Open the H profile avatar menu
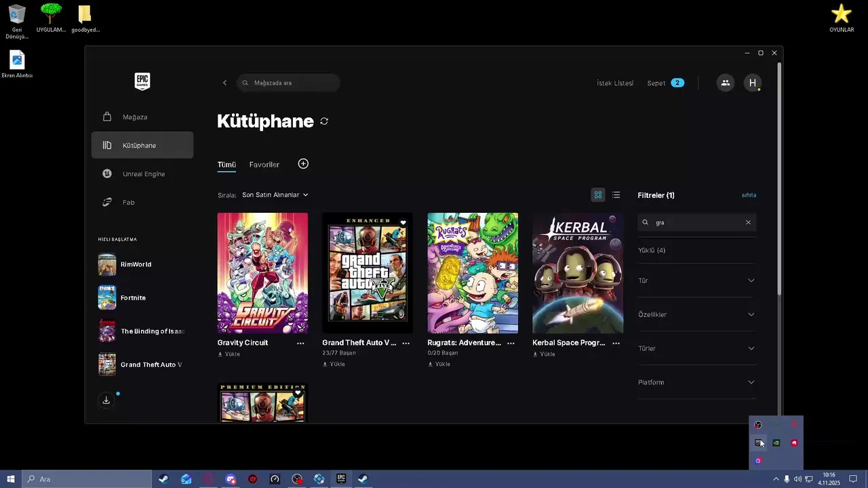The image size is (868, 488). [752, 83]
